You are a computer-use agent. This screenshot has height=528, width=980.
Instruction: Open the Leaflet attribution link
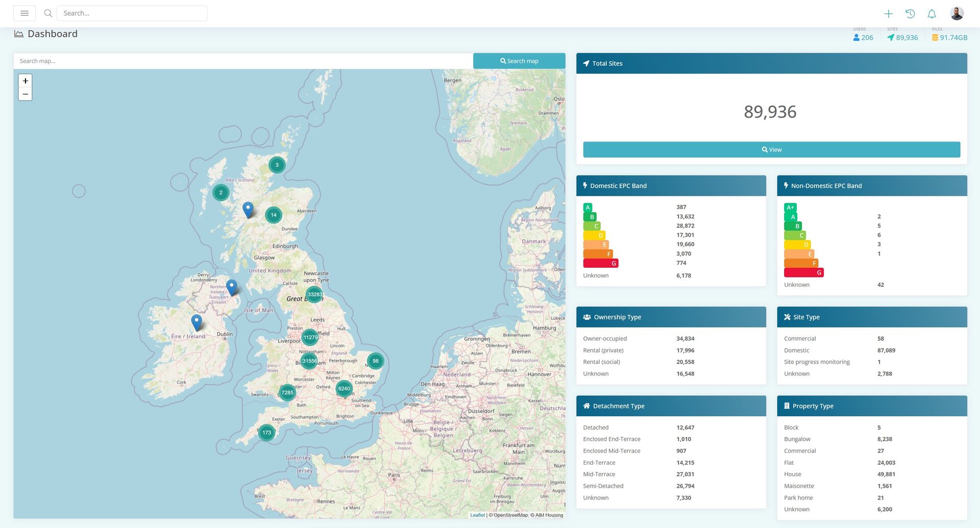[477, 515]
